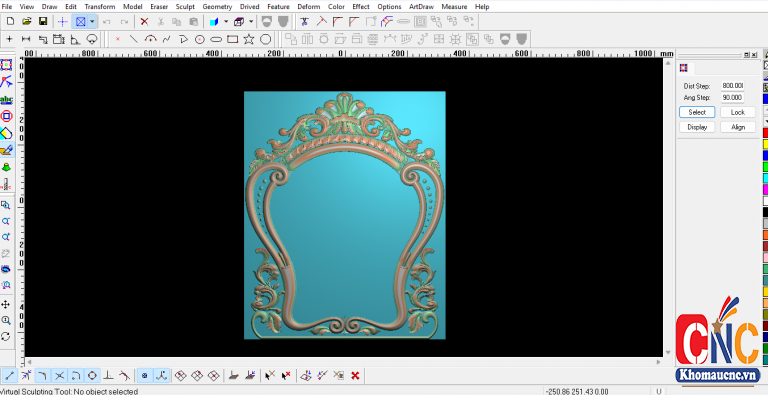768x395 pixels.
Task: Click the pan move arrows icon in sidebar
Action: point(6,304)
